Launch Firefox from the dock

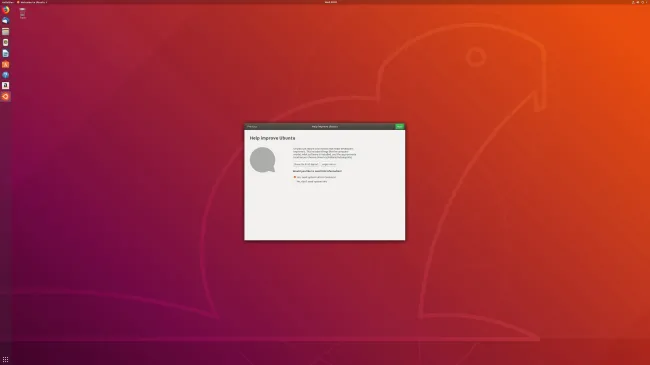click(x=5, y=10)
